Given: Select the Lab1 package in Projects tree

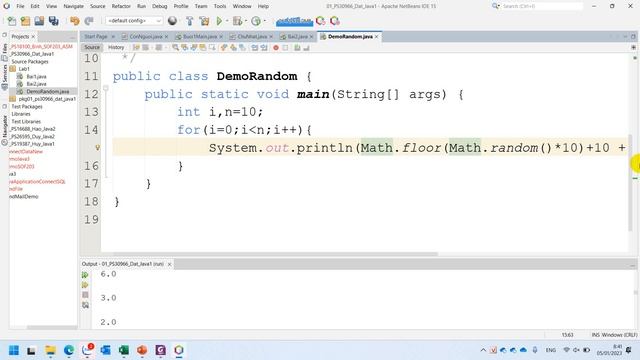Looking at the screenshot, I should click(24, 69).
